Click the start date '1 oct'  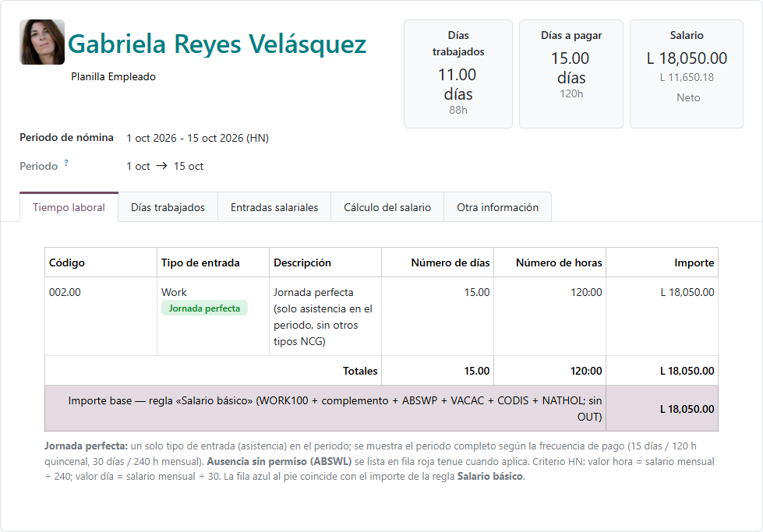pos(138,167)
